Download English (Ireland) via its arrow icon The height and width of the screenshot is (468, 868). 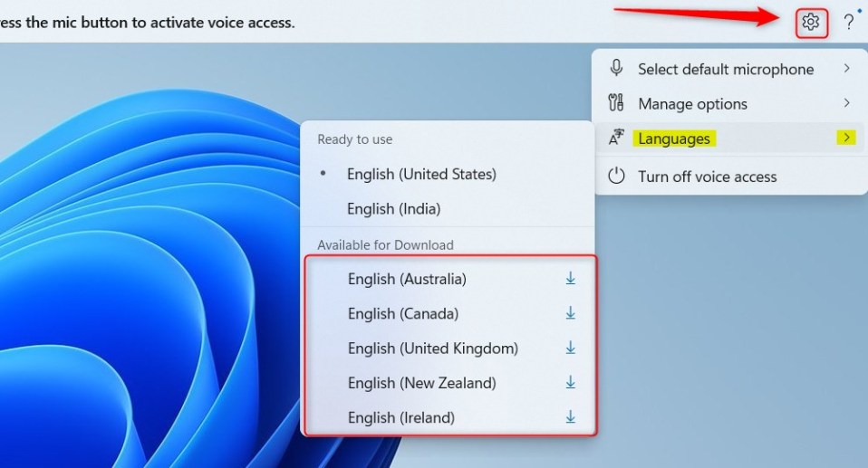(570, 417)
